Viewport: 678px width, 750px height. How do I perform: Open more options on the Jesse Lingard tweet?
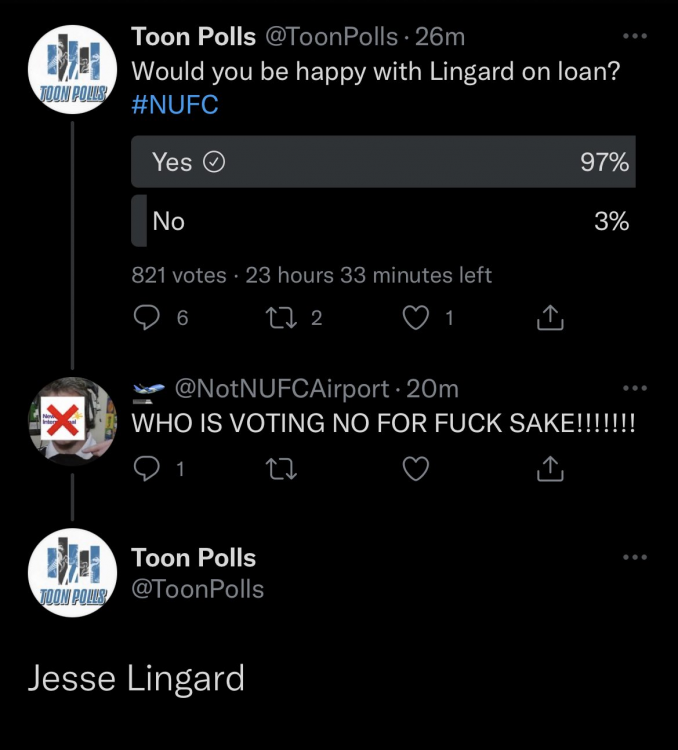pyautogui.click(x=635, y=557)
